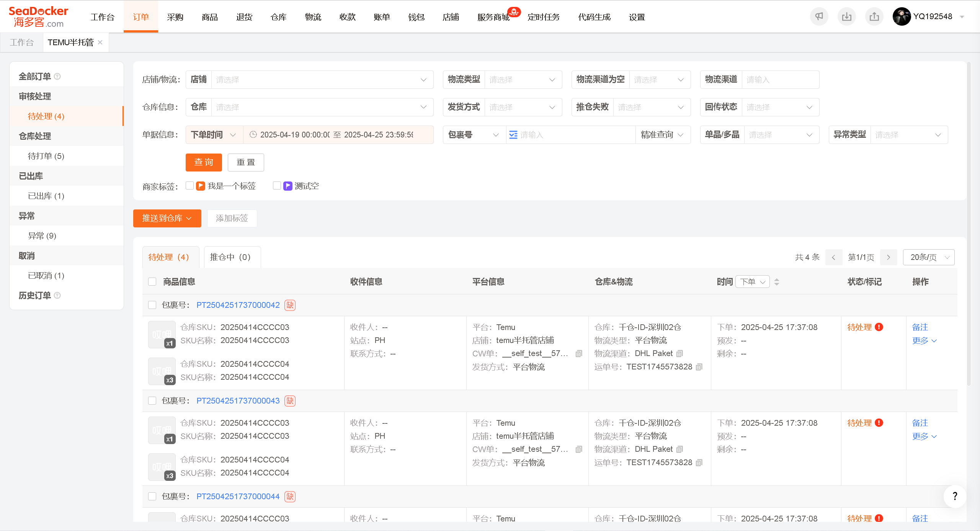The image size is (980, 531).
Task: Open the 发货方式 dropdown
Action: [x=523, y=107]
